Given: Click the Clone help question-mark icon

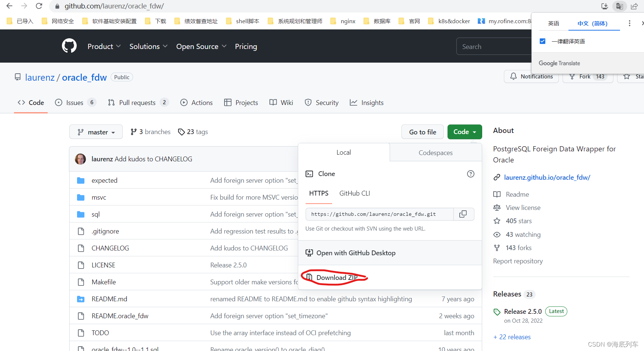Looking at the screenshot, I should 470,174.
